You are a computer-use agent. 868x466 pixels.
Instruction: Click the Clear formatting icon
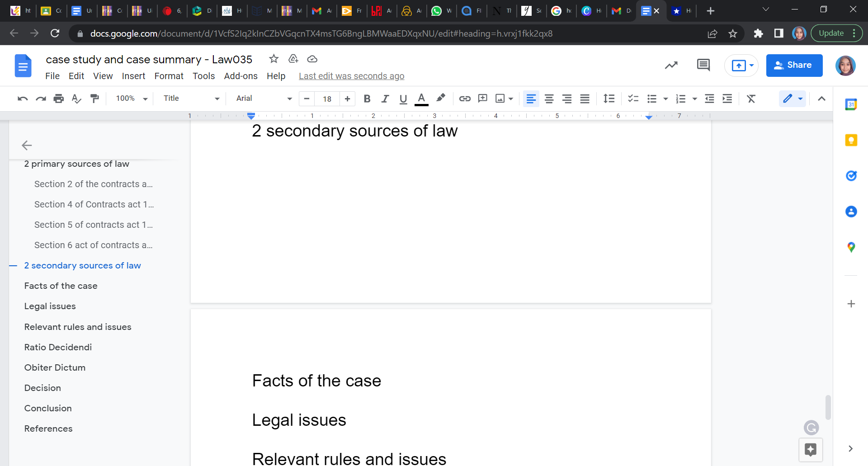point(751,99)
